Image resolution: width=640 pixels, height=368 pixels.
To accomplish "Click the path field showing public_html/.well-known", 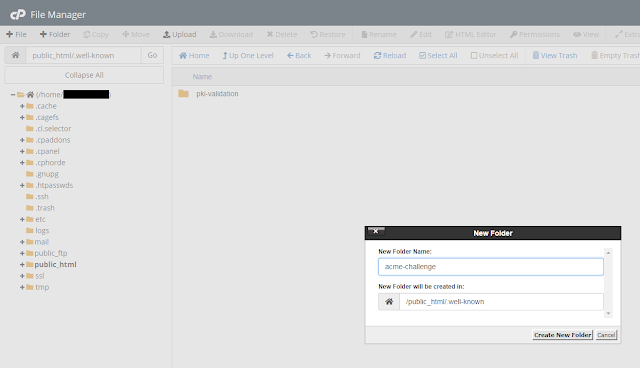I will 83,55.
